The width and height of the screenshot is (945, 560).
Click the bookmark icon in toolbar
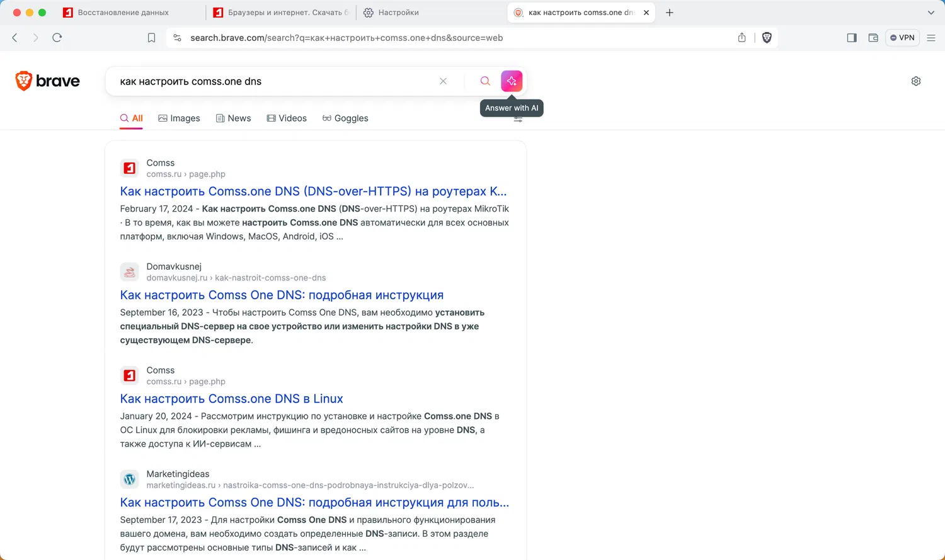click(x=151, y=38)
